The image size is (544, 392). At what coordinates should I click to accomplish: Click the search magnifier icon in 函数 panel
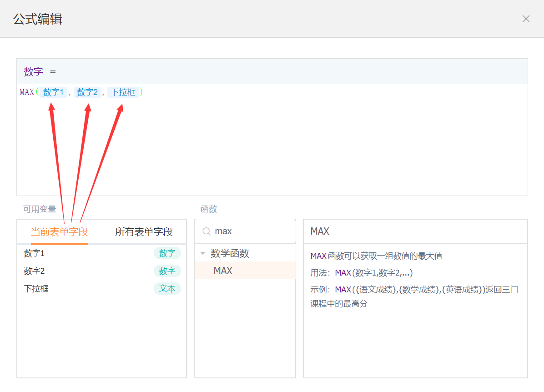click(x=207, y=231)
